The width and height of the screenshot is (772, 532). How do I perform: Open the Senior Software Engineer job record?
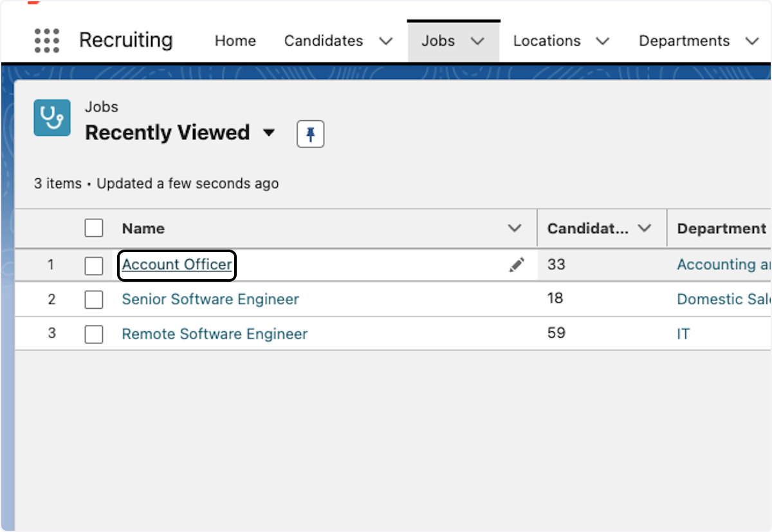210,299
